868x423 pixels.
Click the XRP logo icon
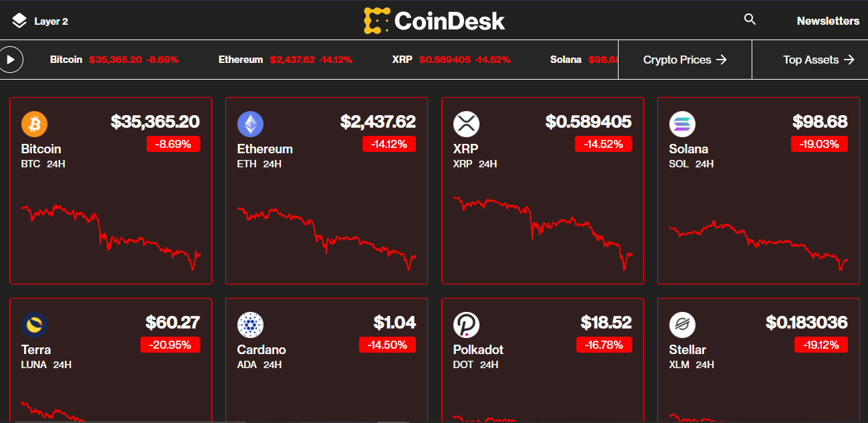[466, 124]
